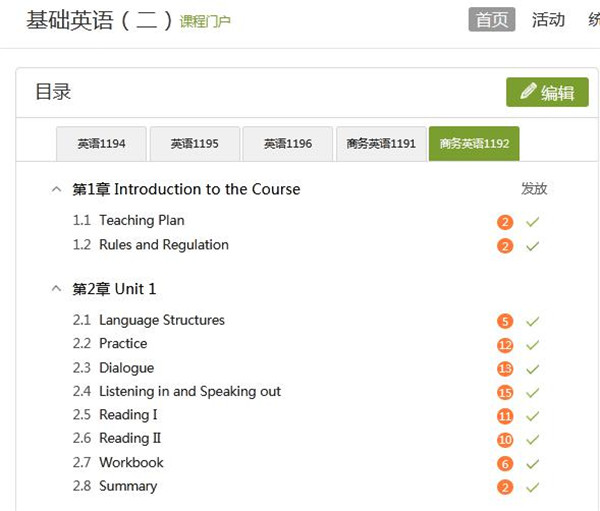Click the orange 12 badge for Practice
Viewport: 600px width, 511px height.
click(x=505, y=345)
